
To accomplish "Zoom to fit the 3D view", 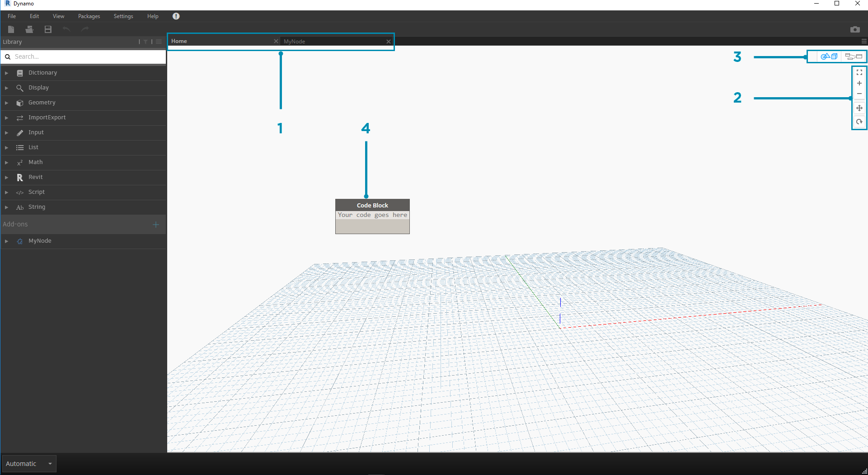I will 859,72.
